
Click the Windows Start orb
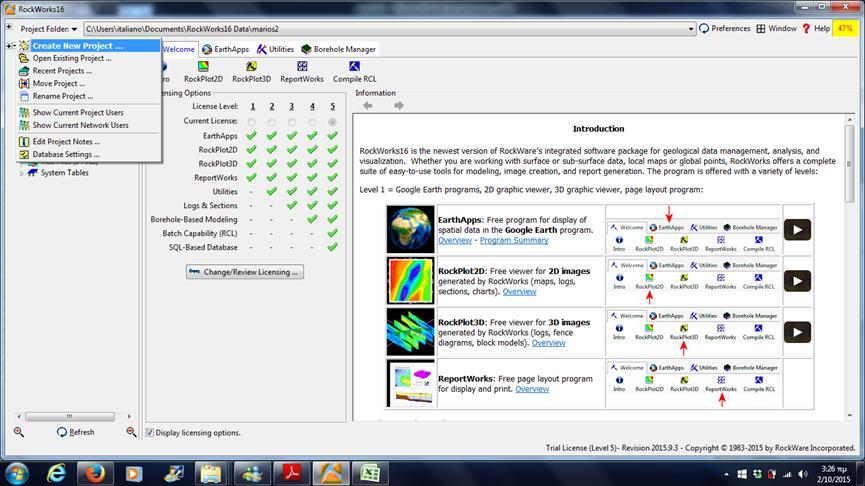click(16, 474)
